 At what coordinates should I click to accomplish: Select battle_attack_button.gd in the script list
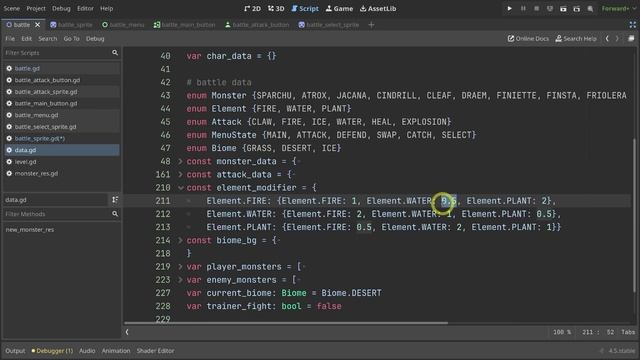[x=61, y=80]
